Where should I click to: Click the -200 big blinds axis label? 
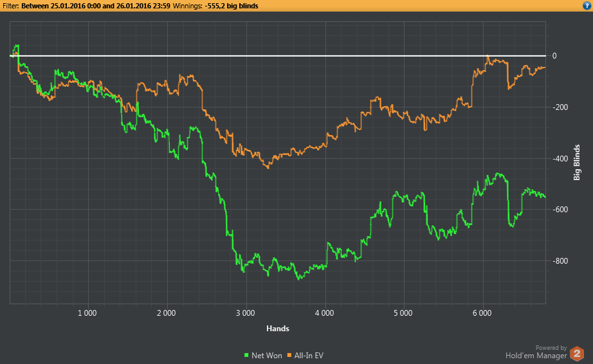[x=560, y=107]
